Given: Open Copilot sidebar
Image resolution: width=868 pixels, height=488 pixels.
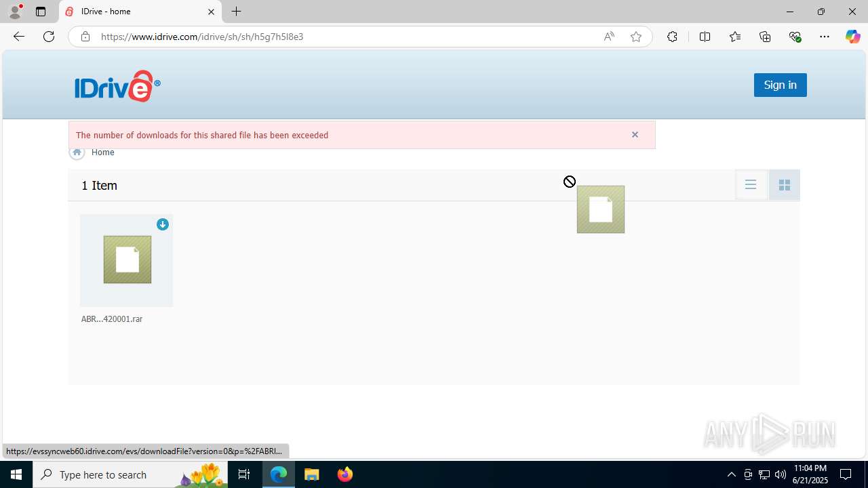Looking at the screenshot, I should tap(852, 37).
